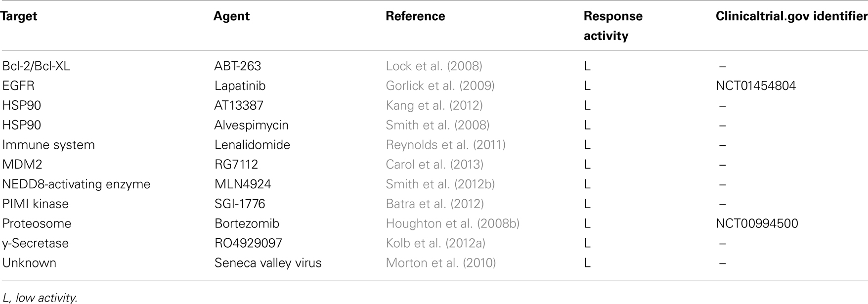
Task: Click the Seneca valley virus cell
Action: [268, 263]
